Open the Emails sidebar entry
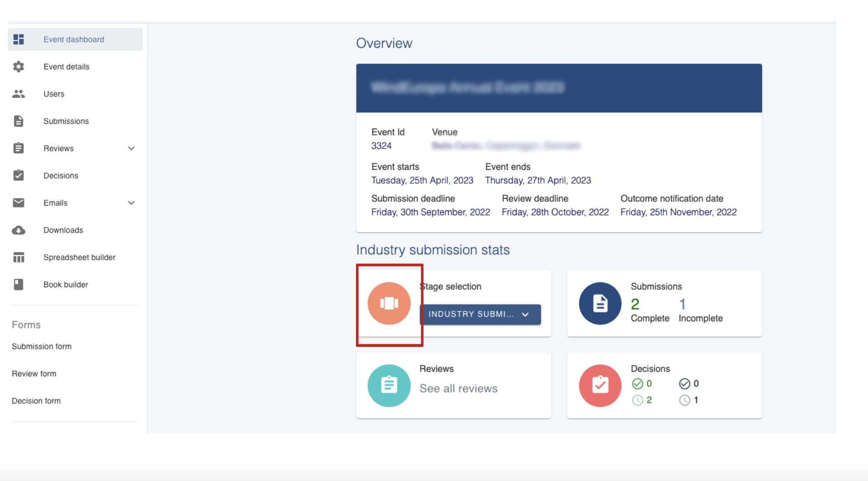The height and width of the screenshot is (481, 868). pos(75,203)
